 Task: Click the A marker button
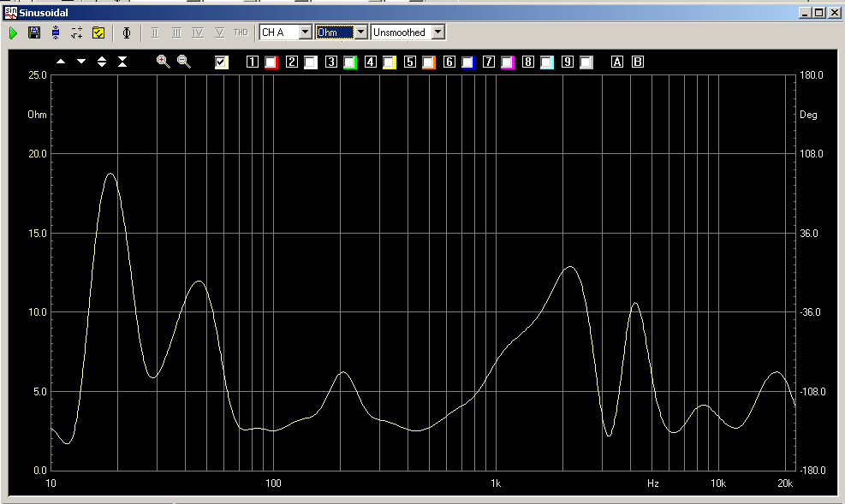[x=617, y=62]
